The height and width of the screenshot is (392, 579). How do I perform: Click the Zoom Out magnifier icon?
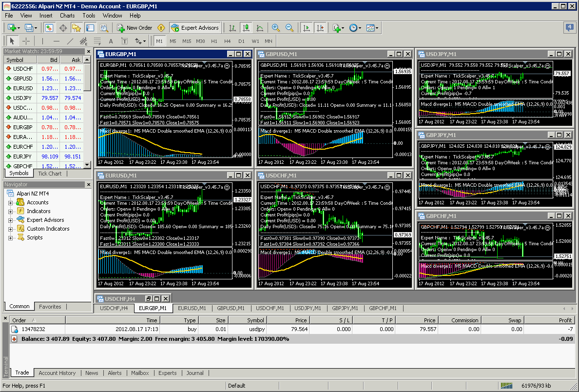point(289,28)
